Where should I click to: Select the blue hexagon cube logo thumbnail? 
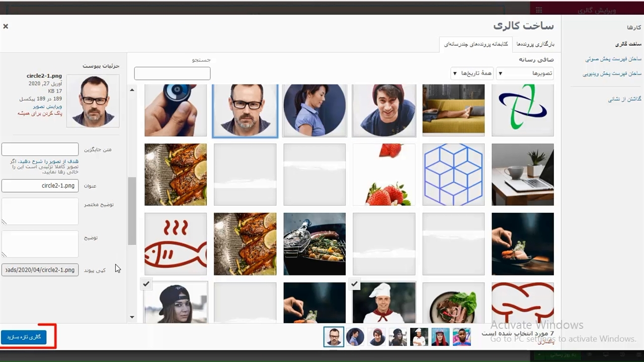click(x=453, y=174)
